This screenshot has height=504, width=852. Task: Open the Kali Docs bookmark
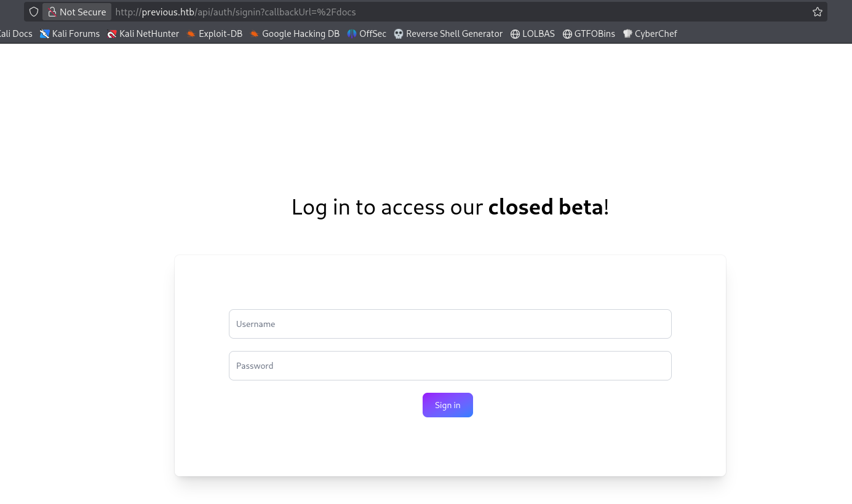[17, 34]
